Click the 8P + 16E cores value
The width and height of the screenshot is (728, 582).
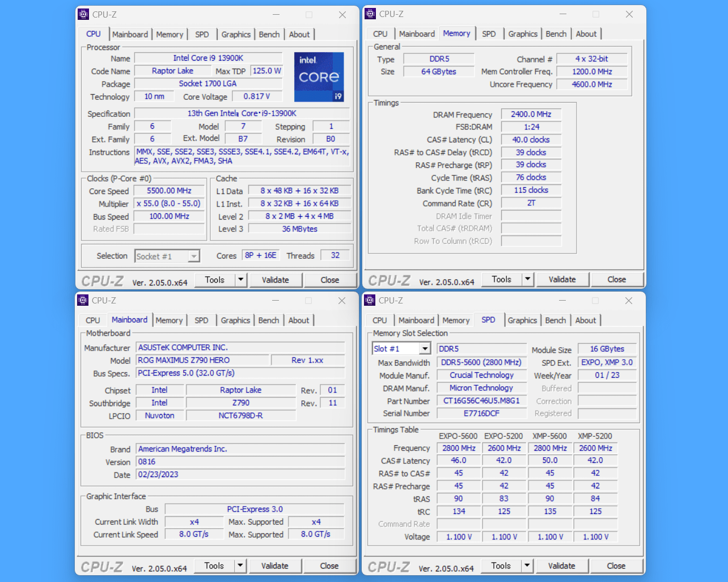click(x=261, y=255)
